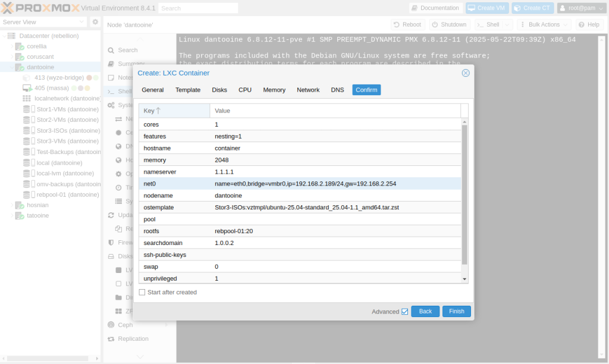The image size is (609, 364).
Task: Click the terminal vertical scrollbar
Action: click(x=602, y=198)
